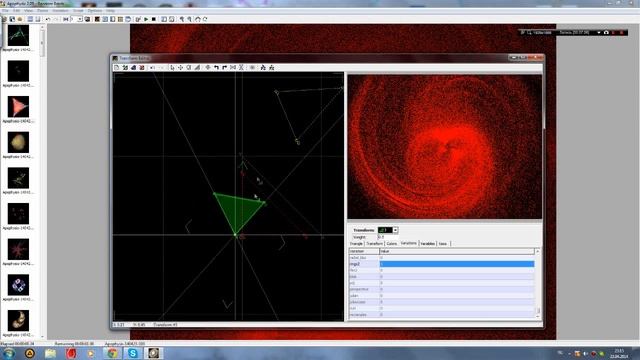The height and width of the screenshot is (360, 640).
Task: Switch to the Colors tab
Action: pos(391,244)
